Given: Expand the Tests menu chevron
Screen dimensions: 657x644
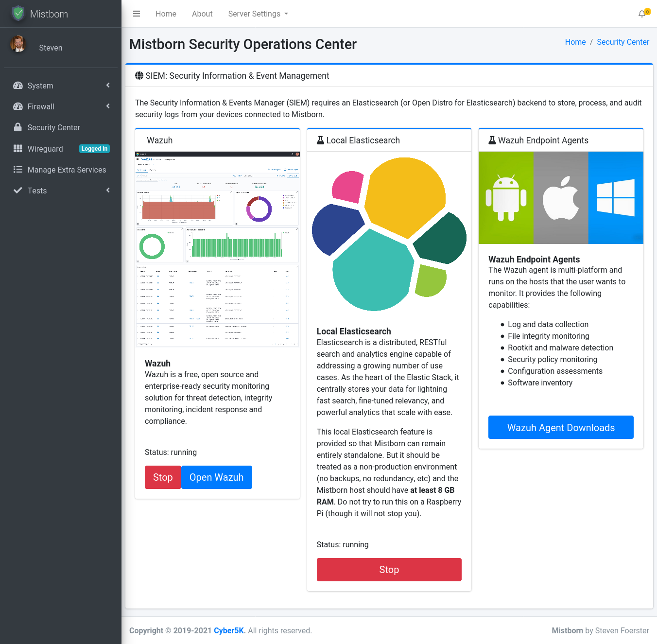Looking at the screenshot, I should pyautogui.click(x=108, y=191).
